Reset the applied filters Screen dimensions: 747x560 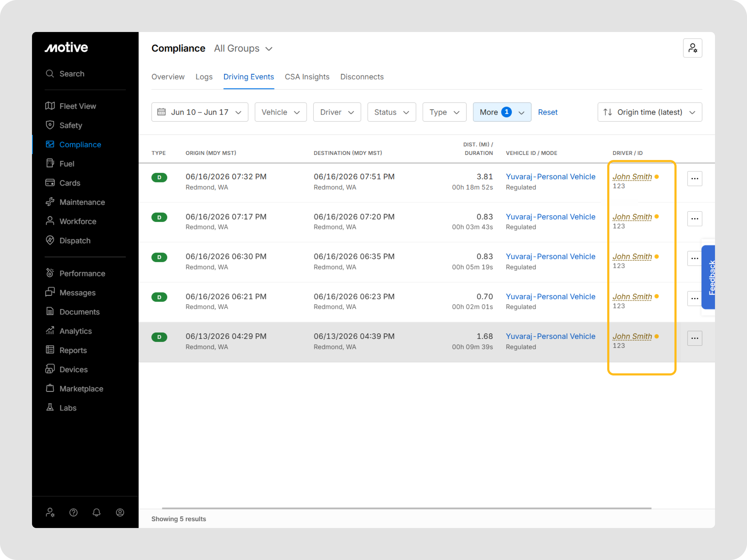pos(547,112)
